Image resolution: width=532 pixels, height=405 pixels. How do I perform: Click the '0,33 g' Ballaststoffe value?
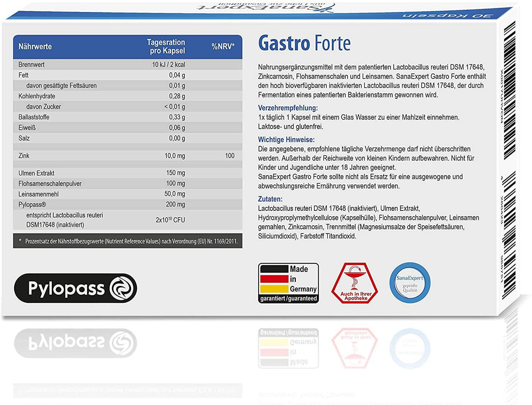pos(177,117)
